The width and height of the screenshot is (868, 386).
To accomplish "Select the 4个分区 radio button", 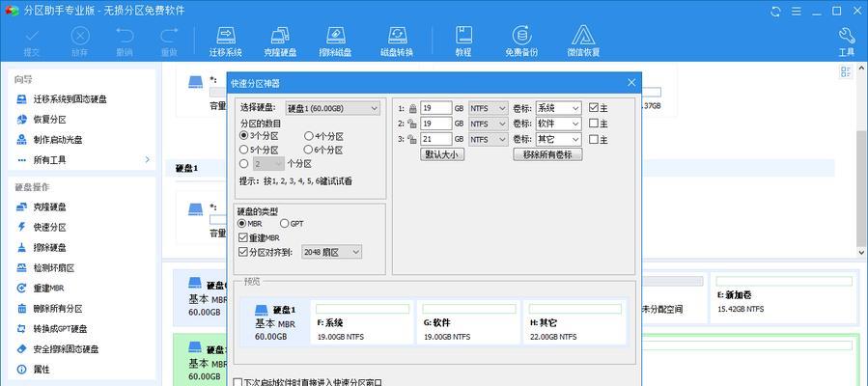I will 309,136.
